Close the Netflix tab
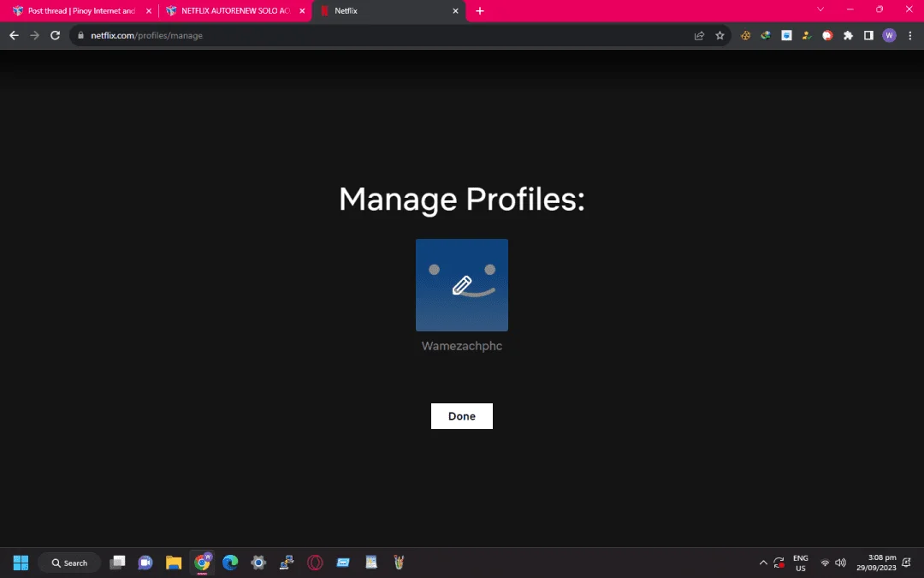Image resolution: width=924 pixels, height=578 pixels. pos(455,10)
